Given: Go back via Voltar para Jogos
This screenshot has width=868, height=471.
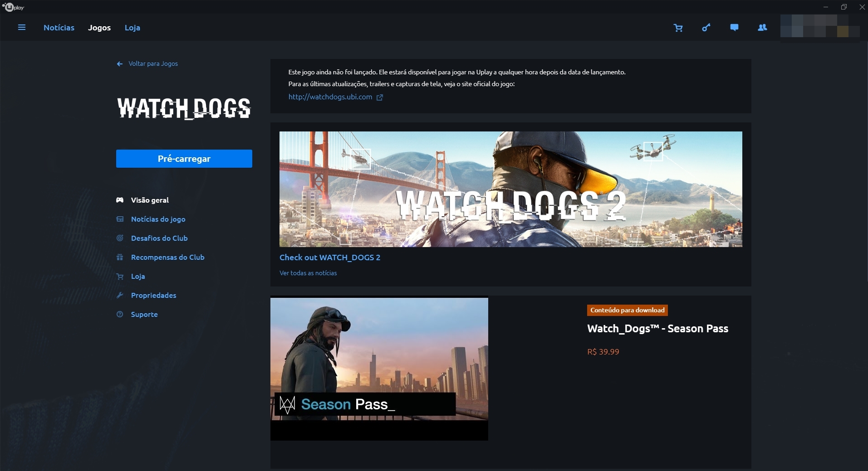Looking at the screenshot, I should 153,64.
